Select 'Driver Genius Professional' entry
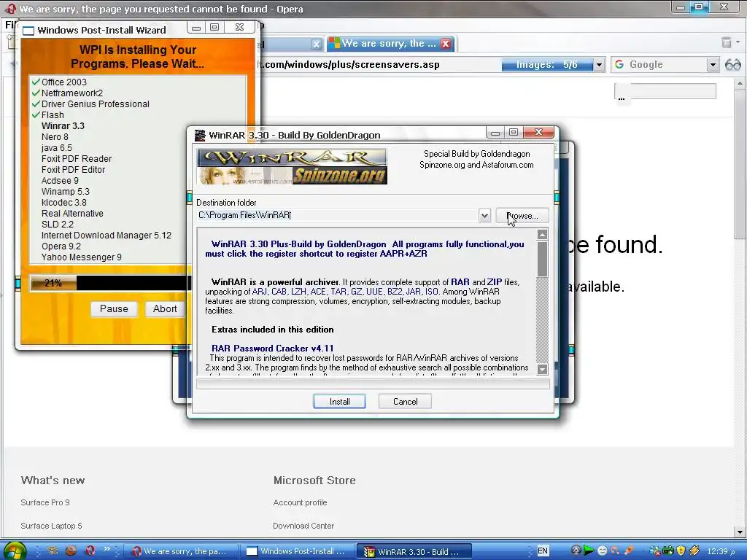Viewport: 747px width, 560px height. 96,104
